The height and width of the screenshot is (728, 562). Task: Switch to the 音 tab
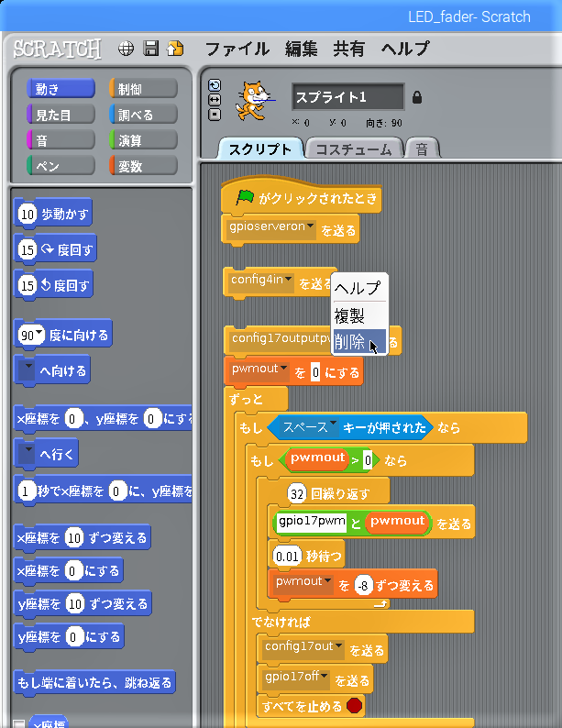coord(422,149)
